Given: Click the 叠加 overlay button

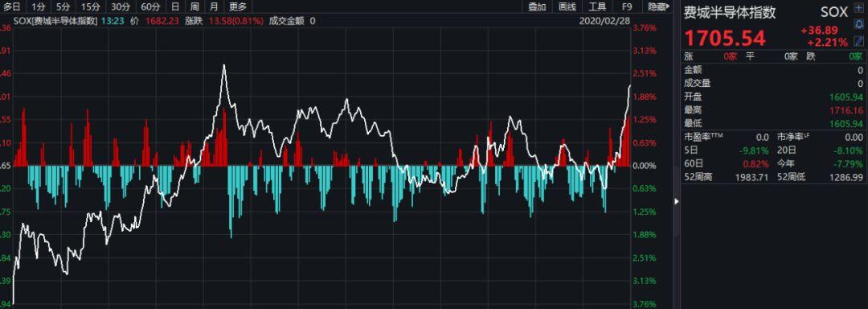Looking at the screenshot, I should pos(537,6).
